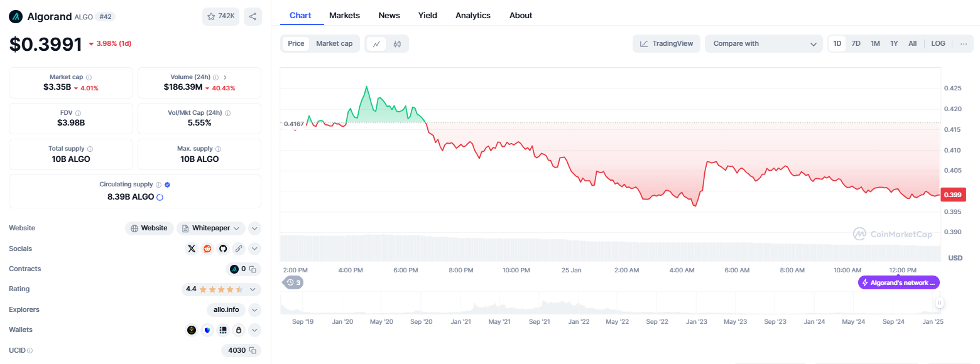This screenshot has height=364, width=980.
Task: Open the Compare with dropdown
Action: pos(764,43)
